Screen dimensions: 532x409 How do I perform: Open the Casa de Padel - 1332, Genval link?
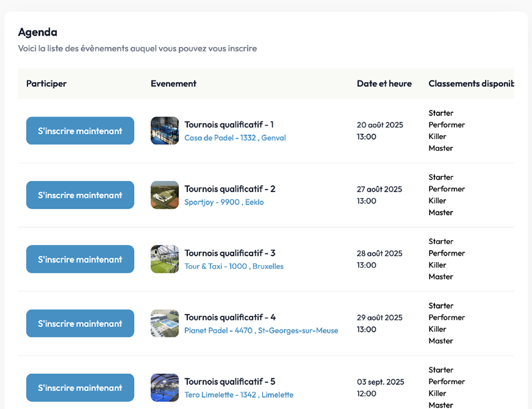235,138
